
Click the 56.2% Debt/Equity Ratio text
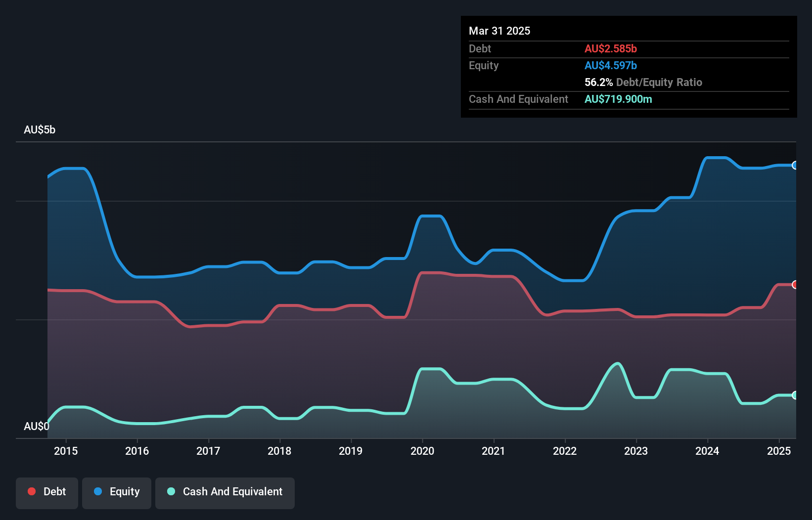[x=643, y=82]
